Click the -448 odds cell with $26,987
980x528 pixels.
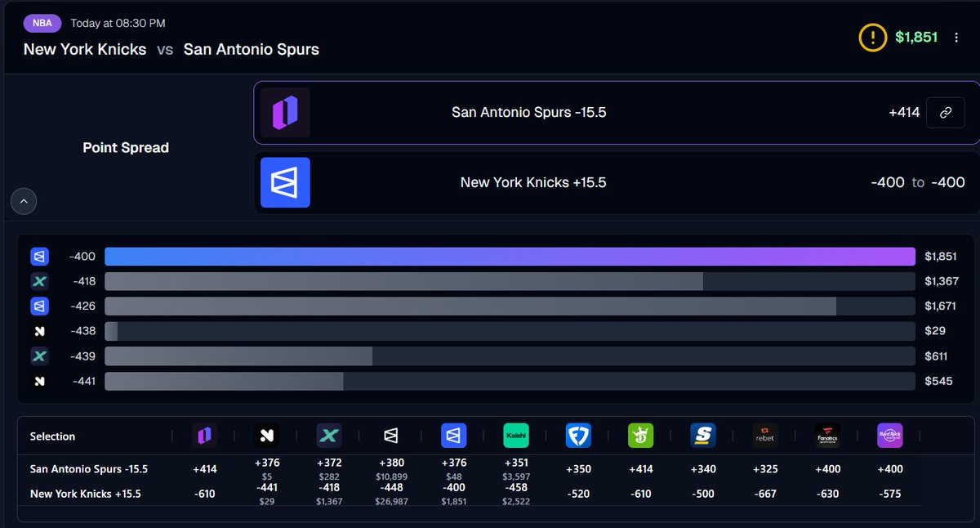click(x=391, y=494)
